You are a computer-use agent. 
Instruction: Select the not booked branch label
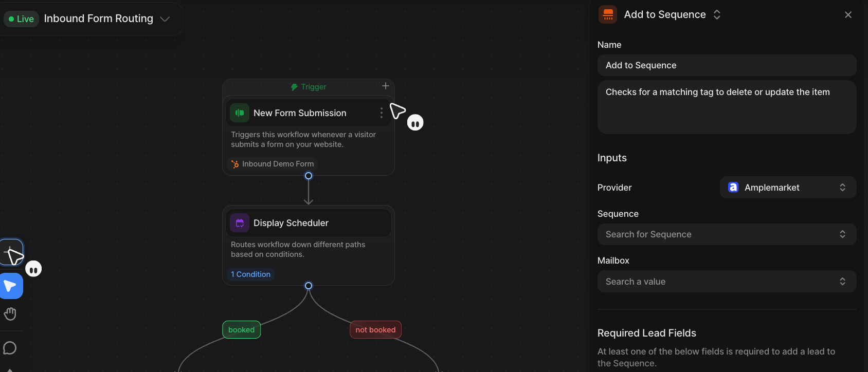click(x=375, y=330)
